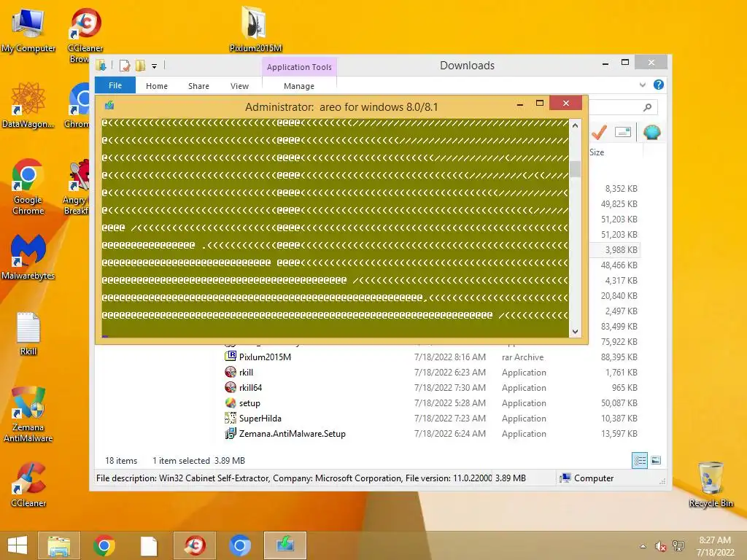Click the console scrollbar up arrow

(x=575, y=125)
